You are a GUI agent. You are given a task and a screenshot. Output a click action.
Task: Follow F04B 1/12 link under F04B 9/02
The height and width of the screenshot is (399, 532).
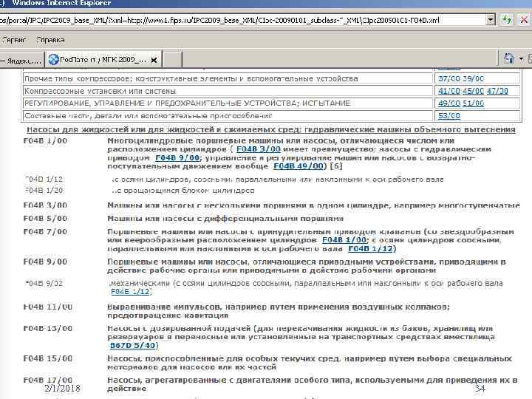130,291
